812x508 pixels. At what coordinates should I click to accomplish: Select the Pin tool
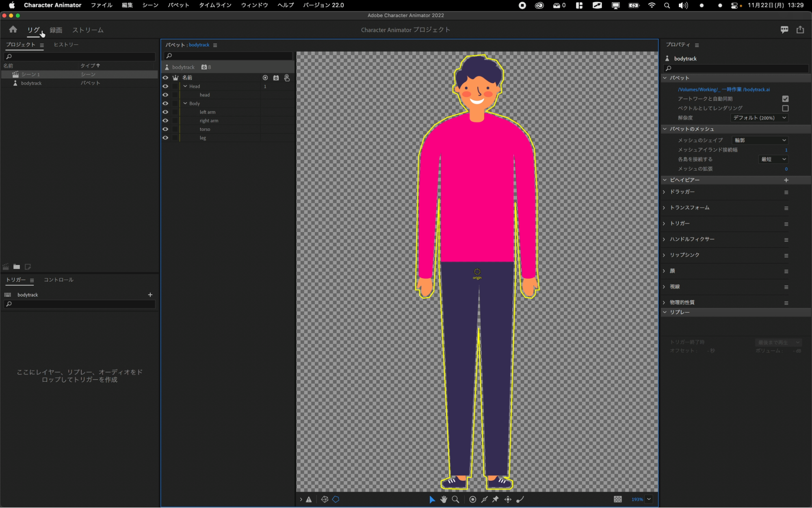click(496, 499)
